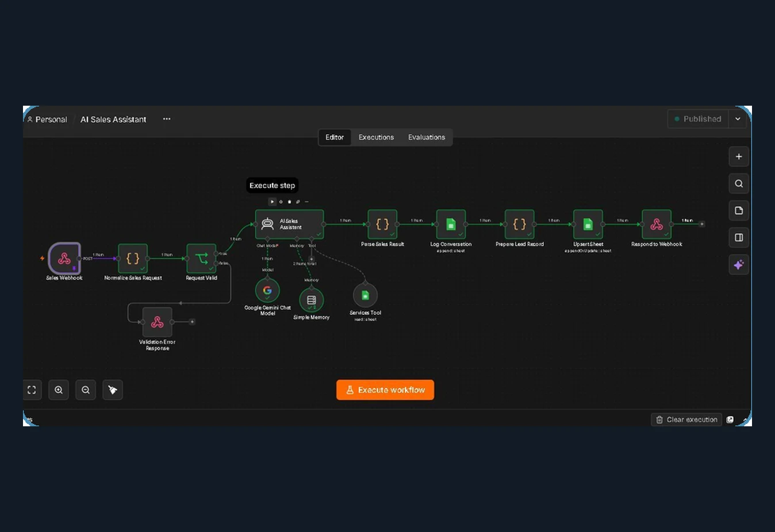Select the Services Tool node

365,295
